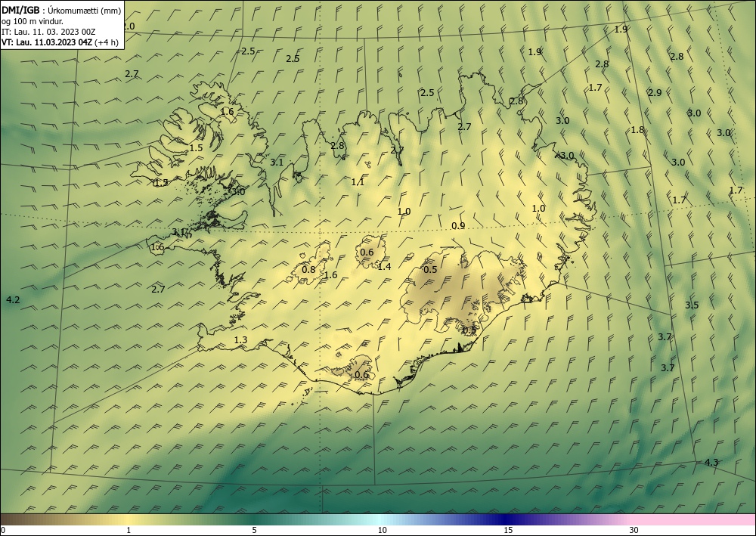Click the color bar tick label 30
The height and width of the screenshot is (536, 756).
(x=634, y=530)
